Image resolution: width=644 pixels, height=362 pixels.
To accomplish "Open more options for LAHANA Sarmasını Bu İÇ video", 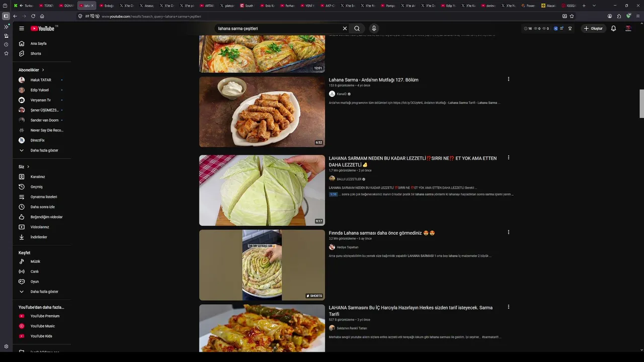I will [x=509, y=307].
